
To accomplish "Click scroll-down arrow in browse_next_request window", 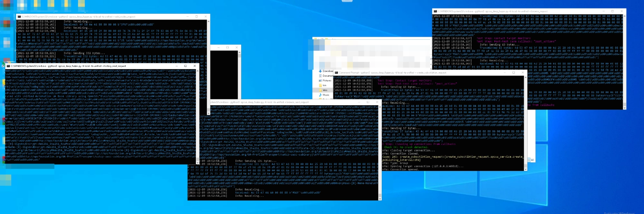I will [x=380, y=199].
